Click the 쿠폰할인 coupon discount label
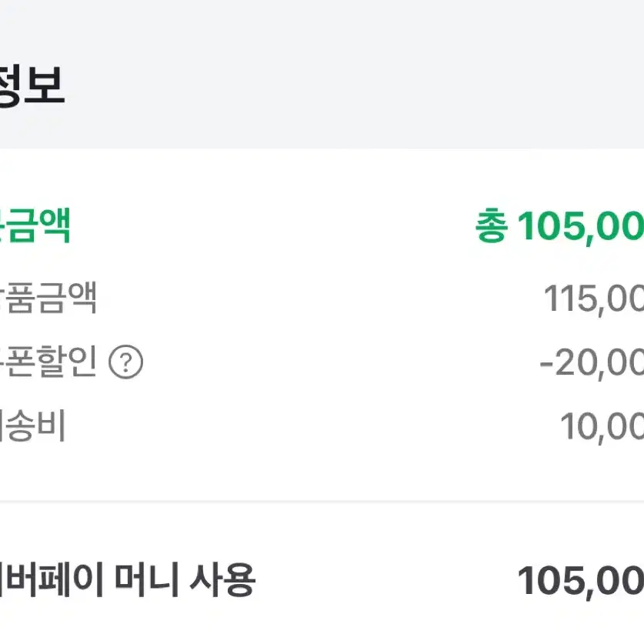The height and width of the screenshot is (644, 644). 48,362
